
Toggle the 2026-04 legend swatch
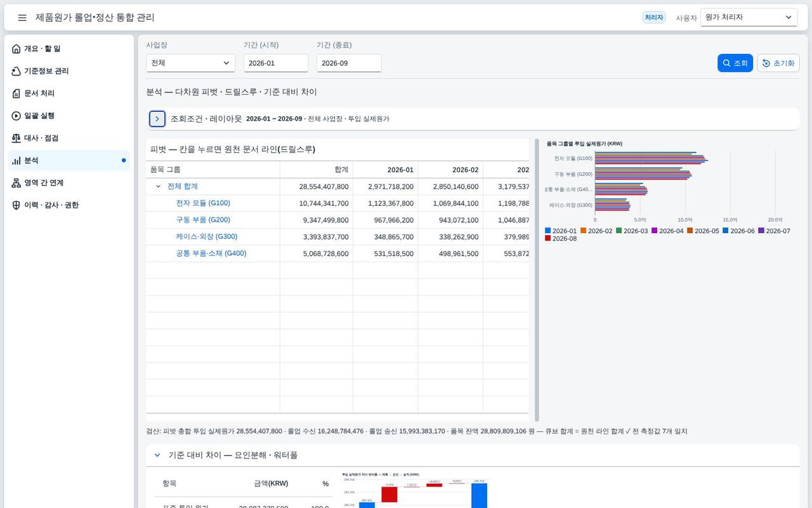pyautogui.click(x=655, y=231)
